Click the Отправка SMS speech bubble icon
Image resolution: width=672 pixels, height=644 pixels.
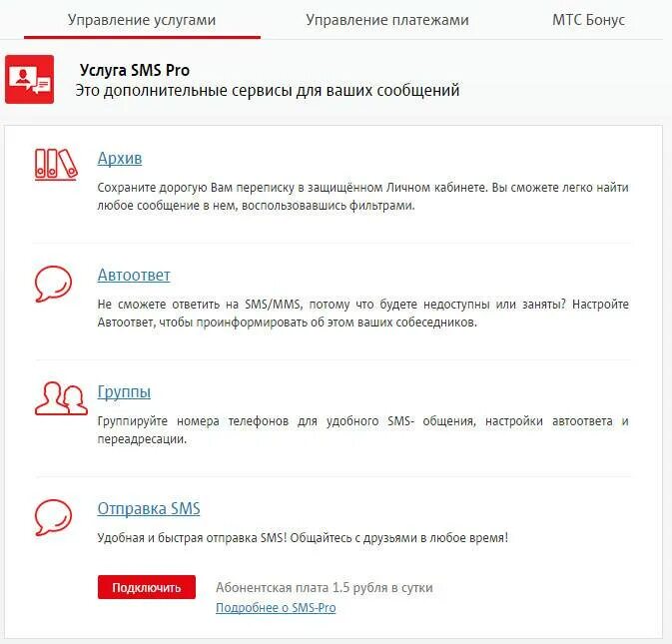click(x=53, y=517)
